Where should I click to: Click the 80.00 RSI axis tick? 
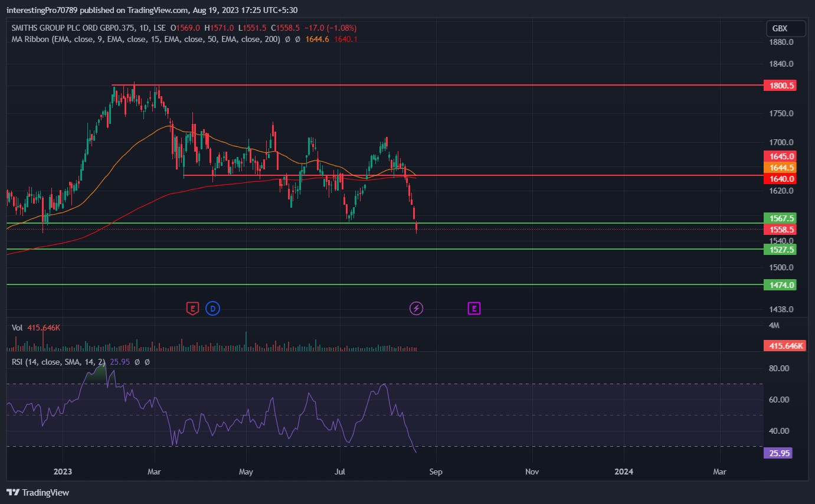pos(780,368)
